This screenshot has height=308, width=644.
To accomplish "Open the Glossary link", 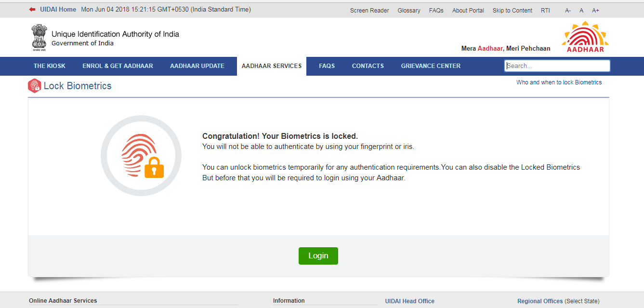I will coord(409,11).
